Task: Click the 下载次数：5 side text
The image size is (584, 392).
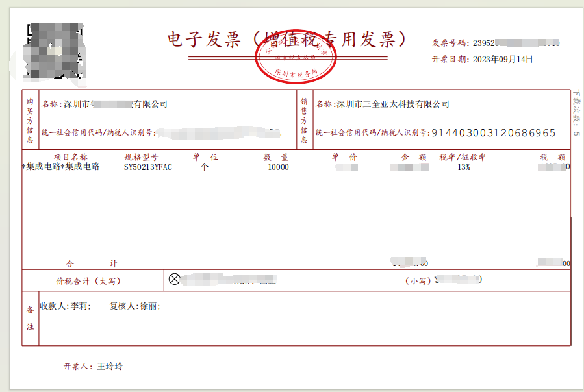Action: click(577, 112)
